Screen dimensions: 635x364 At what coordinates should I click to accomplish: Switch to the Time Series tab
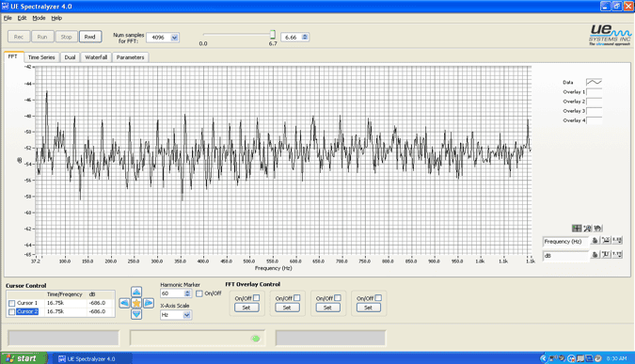[41, 57]
